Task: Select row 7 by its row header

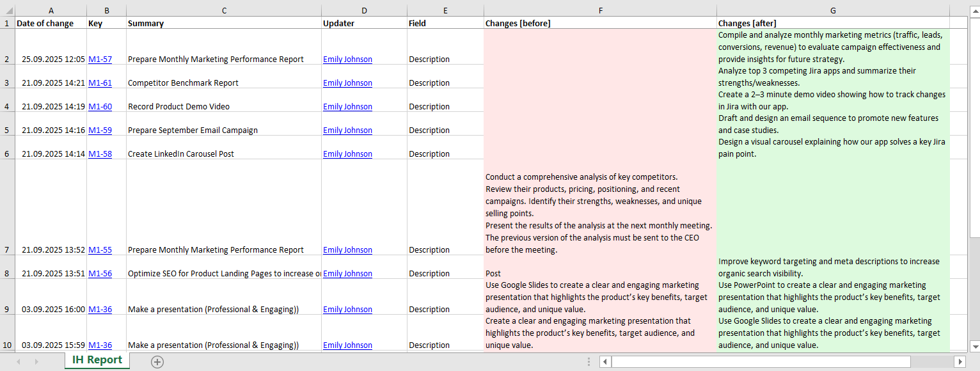Action: click(x=7, y=250)
